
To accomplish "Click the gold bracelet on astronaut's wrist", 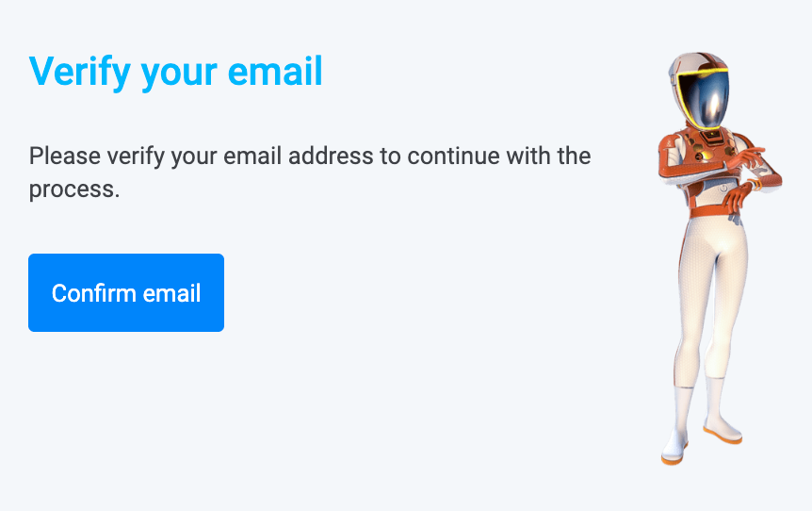I will click(754, 185).
